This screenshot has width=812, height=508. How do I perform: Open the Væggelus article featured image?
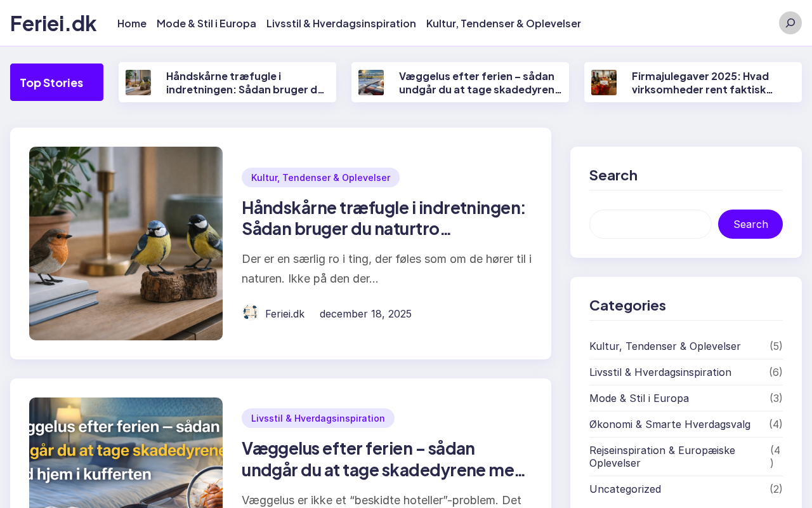tap(126, 453)
